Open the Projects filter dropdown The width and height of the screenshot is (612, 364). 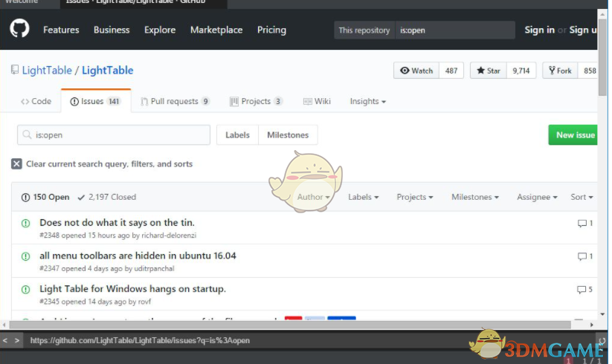(415, 197)
